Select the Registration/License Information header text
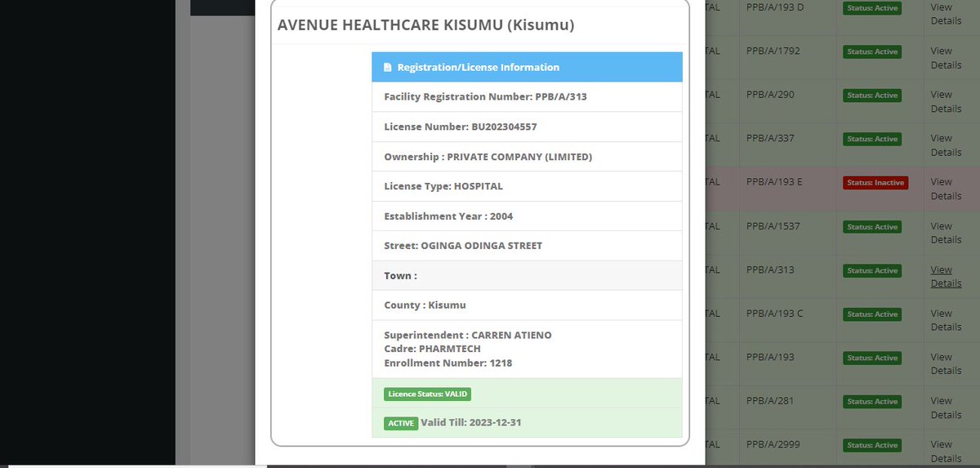The width and height of the screenshot is (980, 468). (479, 67)
